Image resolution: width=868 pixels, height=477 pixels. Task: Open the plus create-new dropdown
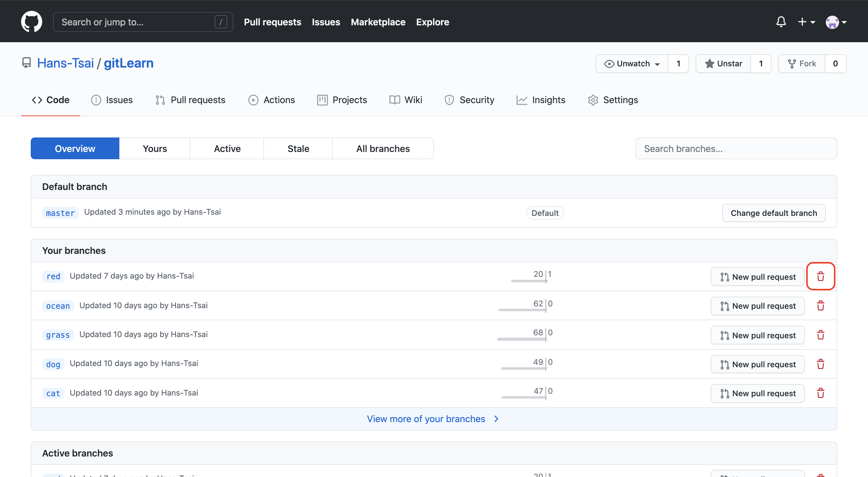[806, 22]
